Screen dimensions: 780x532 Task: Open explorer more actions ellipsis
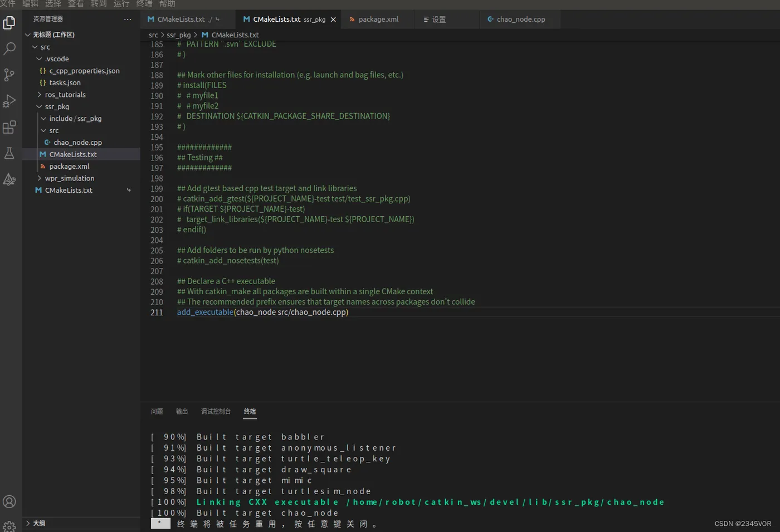128,19
